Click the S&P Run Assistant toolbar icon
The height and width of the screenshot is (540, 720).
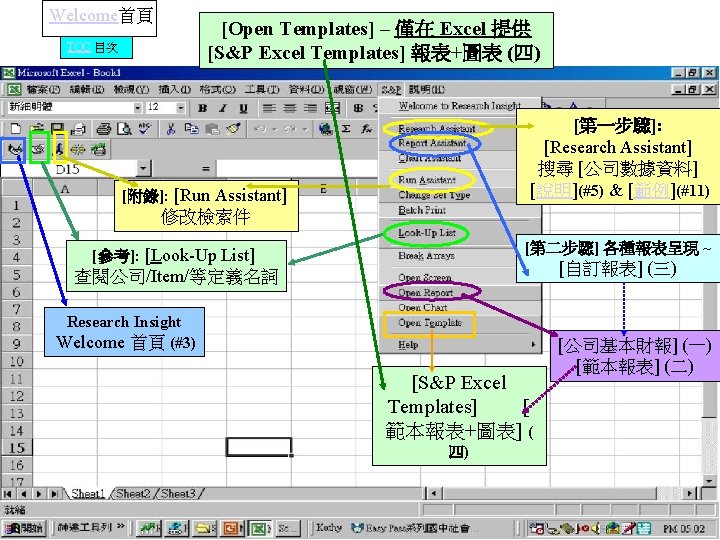click(x=60, y=149)
